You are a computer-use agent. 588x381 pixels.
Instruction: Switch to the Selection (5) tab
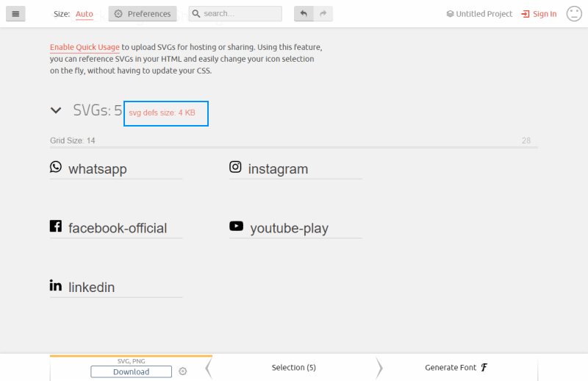pos(293,367)
